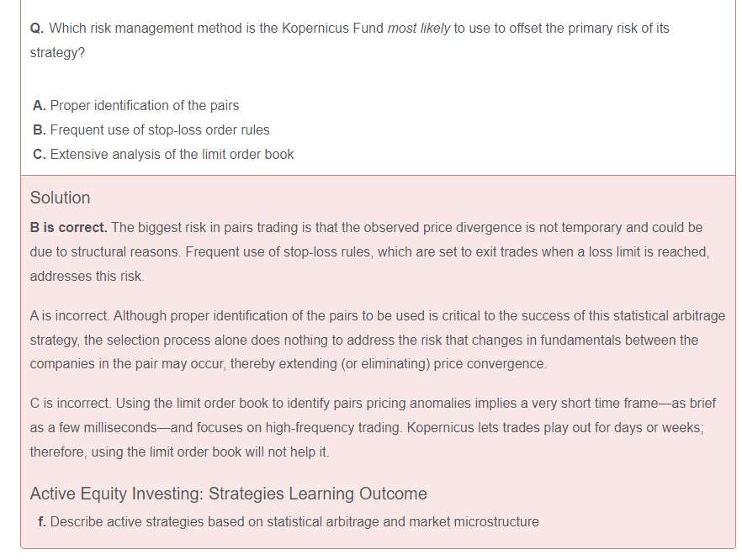The image size is (742, 560).
Task: Click the bold 'A.' option letter
Action: coord(40,106)
